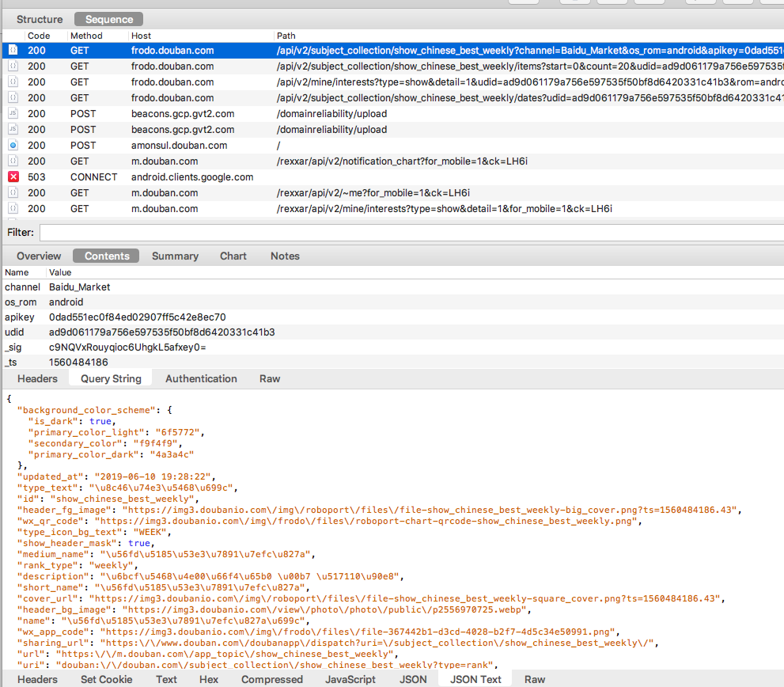This screenshot has width=784, height=687.
Task: Switch response view to Hex
Action: 209,679
